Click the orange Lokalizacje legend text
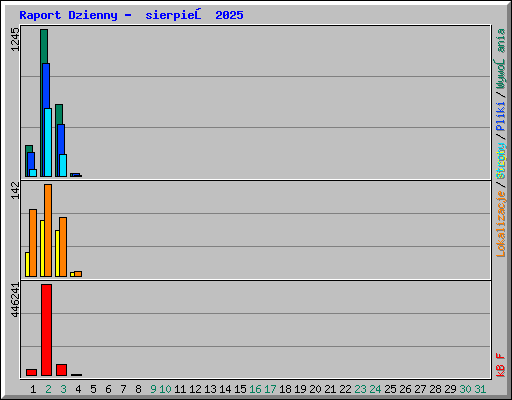 (501, 224)
